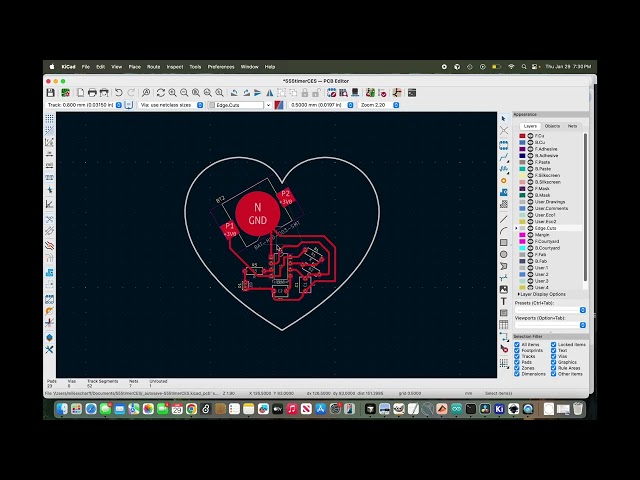Zoom out using the toolbar magnifier
Image resolution: width=640 pixels, height=480 pixels.
184,93
